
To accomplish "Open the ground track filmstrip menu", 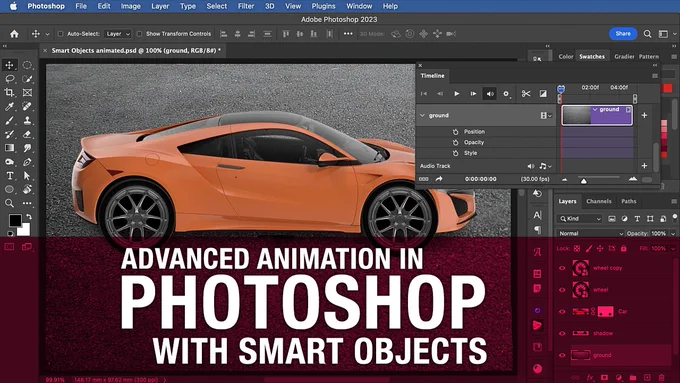I will pyautogui.click(x=546, y=115).
